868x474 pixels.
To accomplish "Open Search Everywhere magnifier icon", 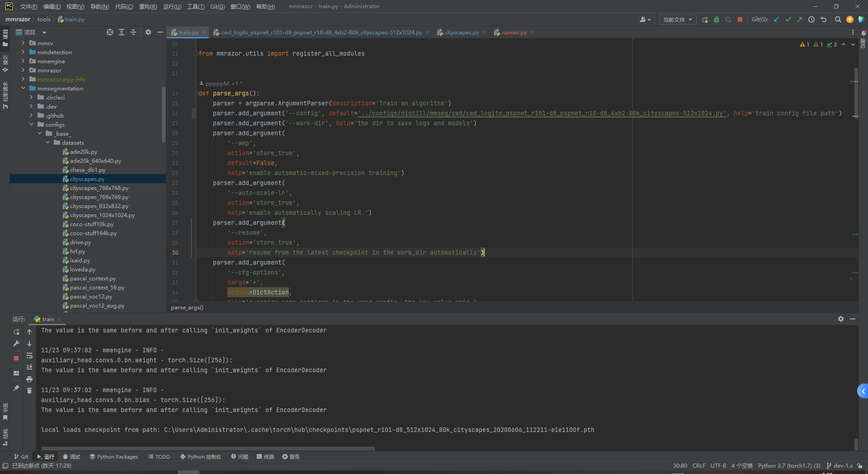I will [x=837, y=19].
